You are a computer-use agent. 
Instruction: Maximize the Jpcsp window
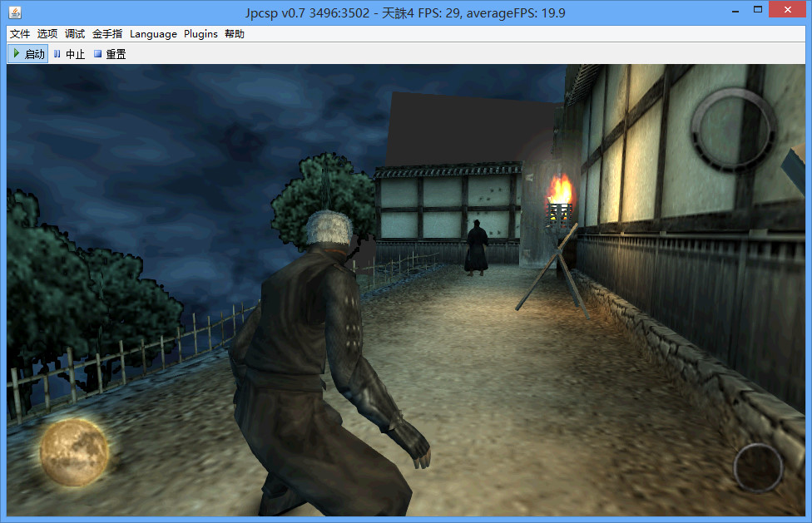coord(758,10)
